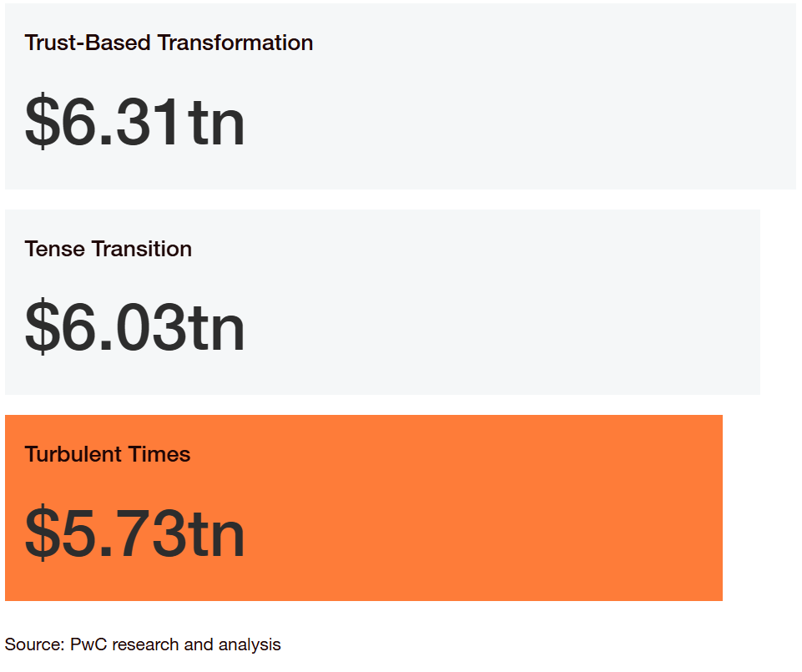Click the dollar sign before 6.31tn
The width and height of the screenshot is (802, 672).
tap(43, 121)
